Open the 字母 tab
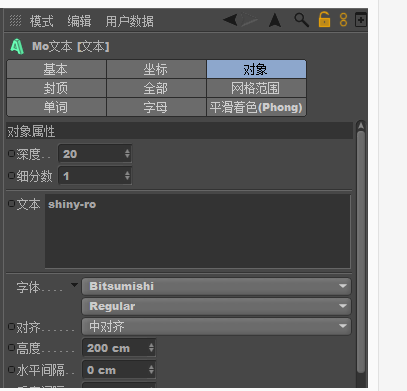Image resolution: width=407 pixels, height=391 pixels. [156, 107]
